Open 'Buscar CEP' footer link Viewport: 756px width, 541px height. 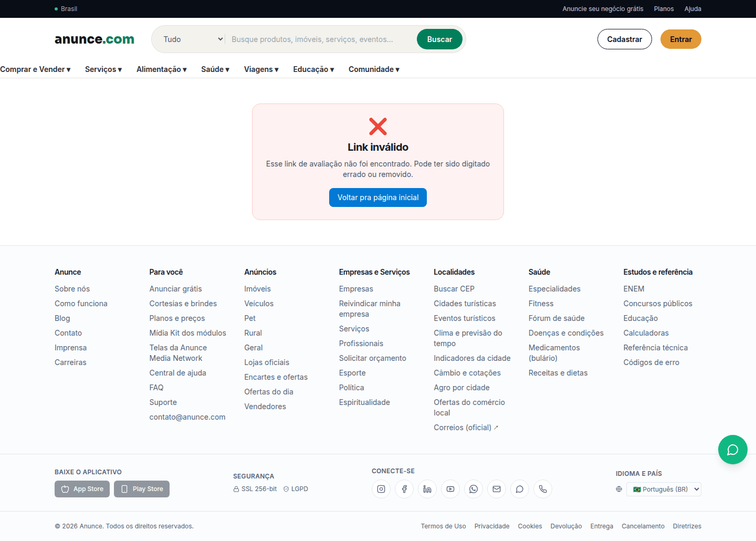[x=454, y=289]
